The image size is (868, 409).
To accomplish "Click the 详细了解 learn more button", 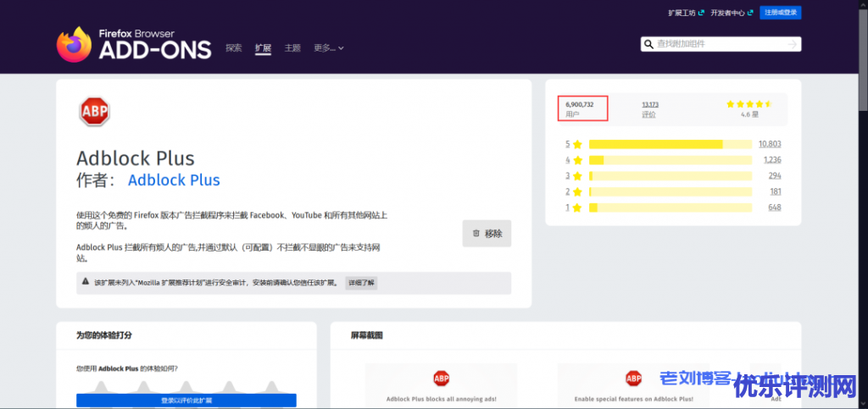I will [x=360, y=283].
